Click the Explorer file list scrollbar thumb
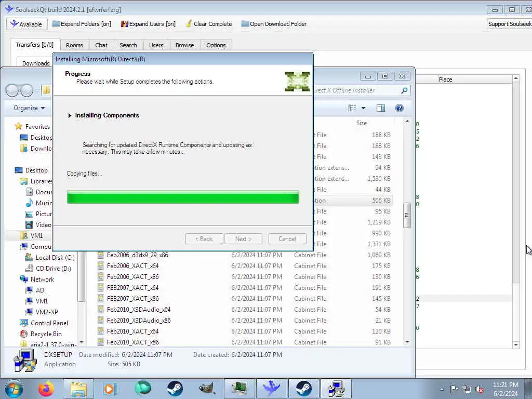The height and width of the screenshot is (399, 532). click(407, 215)
